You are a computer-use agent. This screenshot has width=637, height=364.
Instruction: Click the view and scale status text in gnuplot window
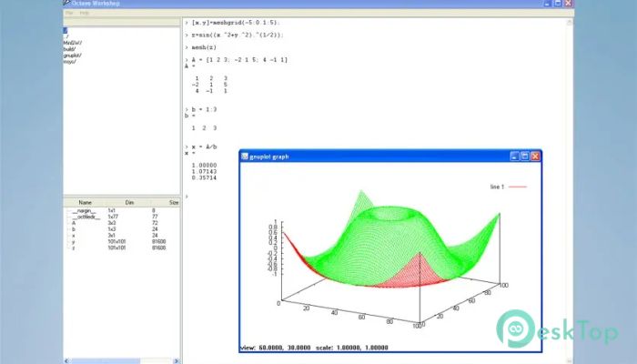[x=314, y=348]
